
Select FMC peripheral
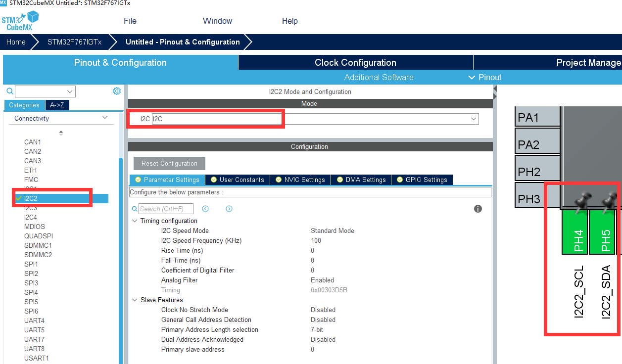click(x=31, y=180)
